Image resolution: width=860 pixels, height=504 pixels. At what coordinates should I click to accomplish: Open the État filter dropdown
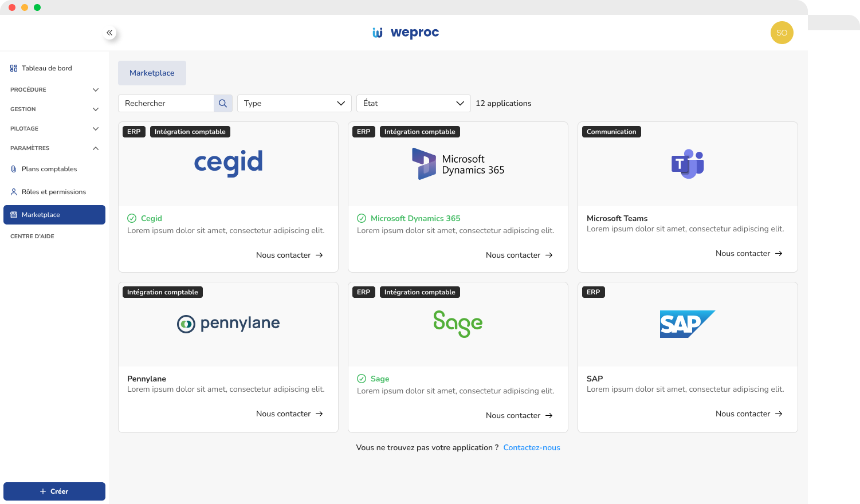pyautogui.click(x=413, y=103)
